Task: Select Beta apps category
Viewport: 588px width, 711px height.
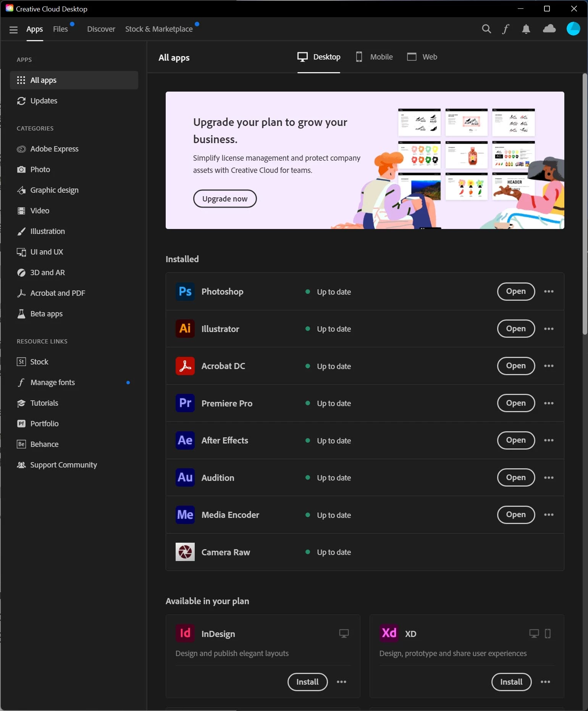Action: pos(74,314)
